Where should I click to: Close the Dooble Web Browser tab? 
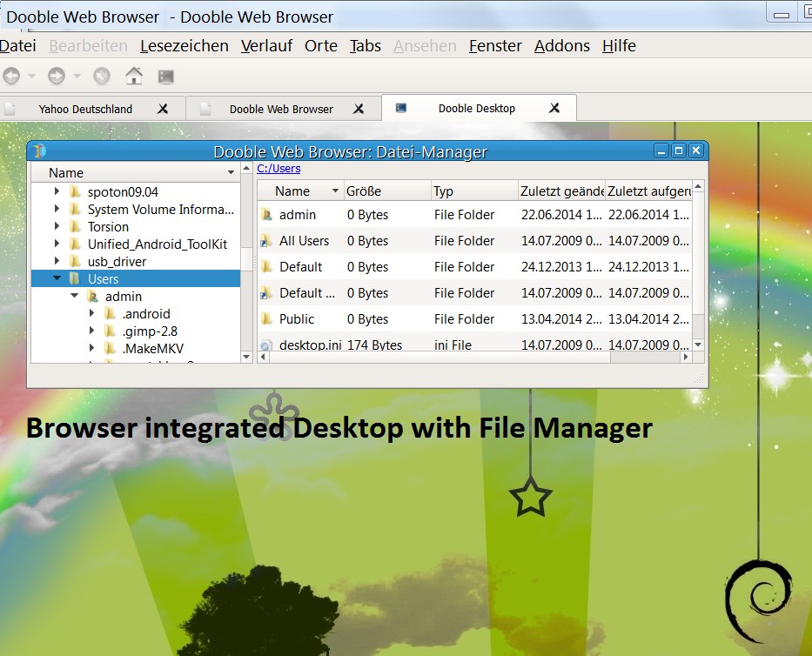[359, 109]
